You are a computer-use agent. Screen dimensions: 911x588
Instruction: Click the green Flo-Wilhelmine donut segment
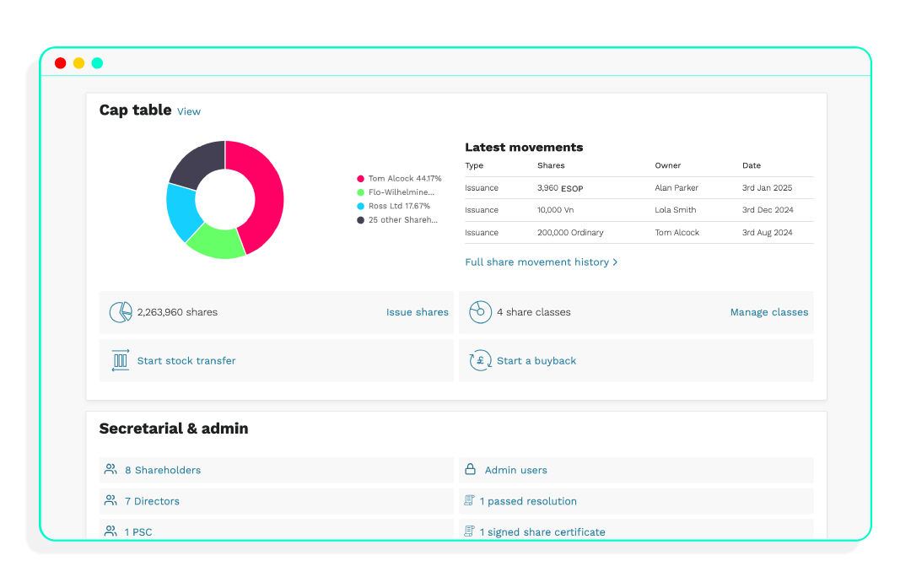216,242
